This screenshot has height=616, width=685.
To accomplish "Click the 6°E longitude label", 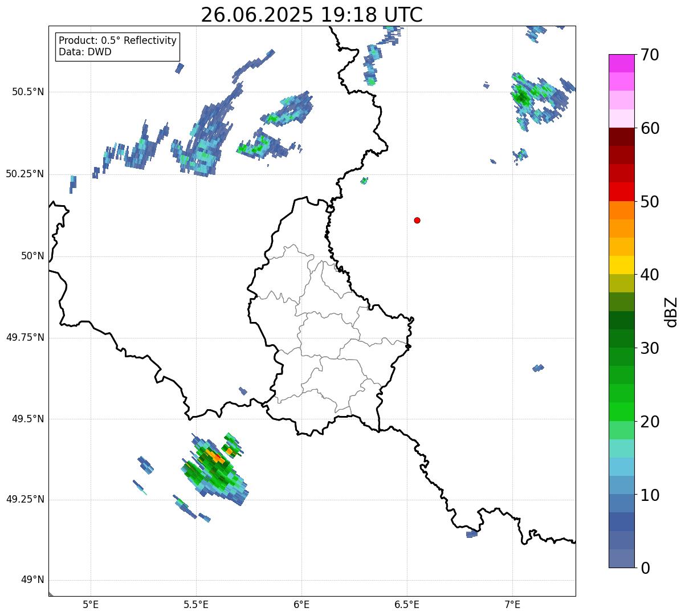I will (x=301, y=604).
